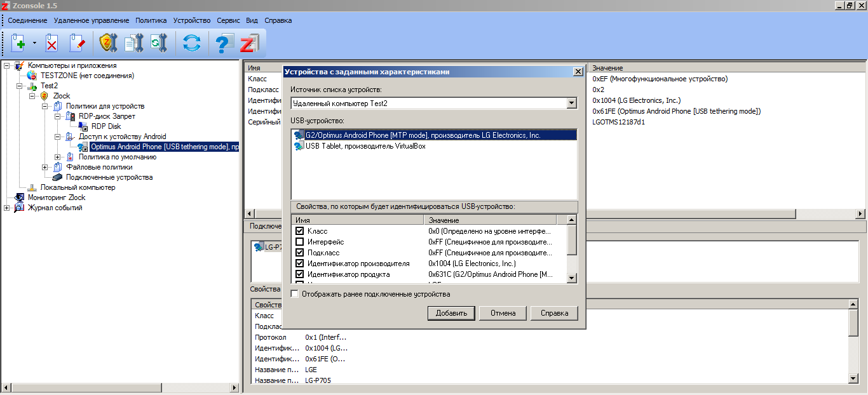Open Zlock shield settings toolbar icon

pyautogui.click(x=108, y=43)
